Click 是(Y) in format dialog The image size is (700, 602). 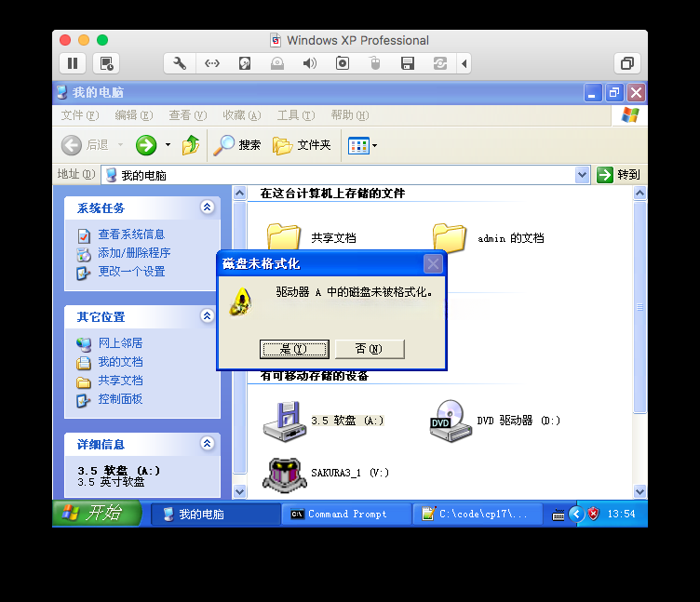point(295,349)
